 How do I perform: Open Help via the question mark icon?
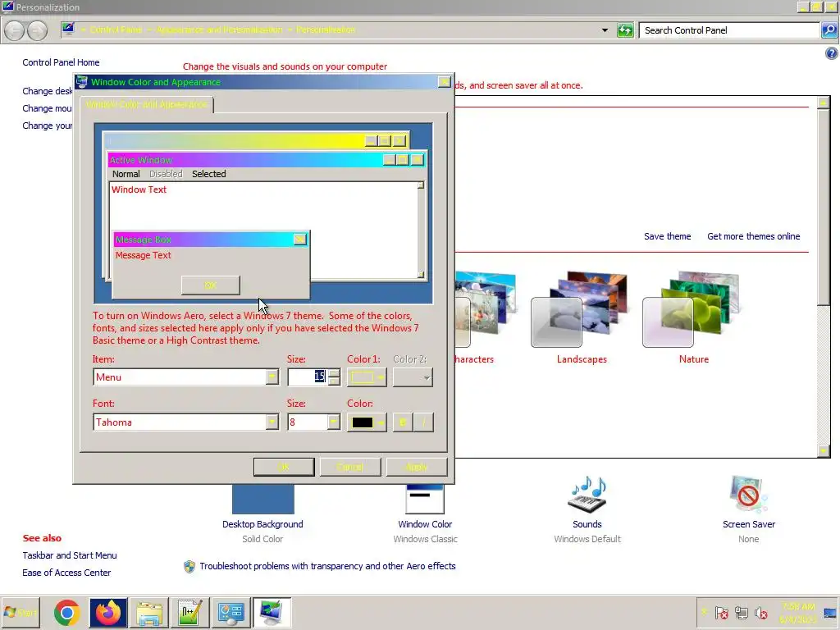coord(832,53)
